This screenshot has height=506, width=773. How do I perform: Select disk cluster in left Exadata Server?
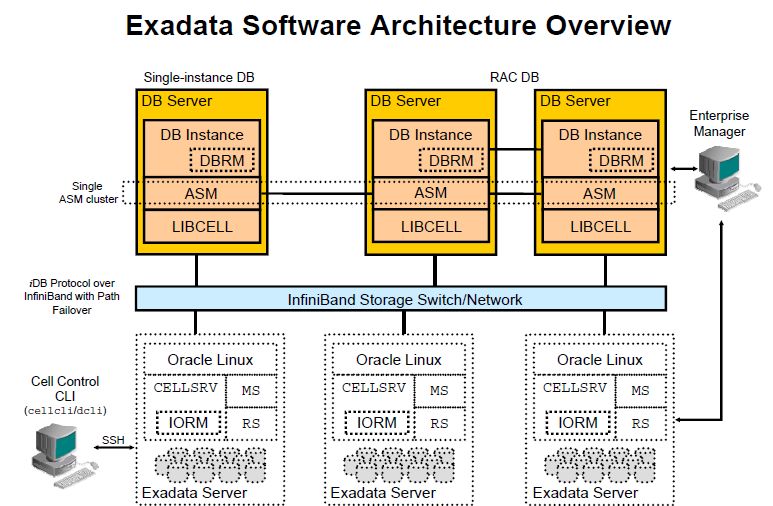[211, 465]
